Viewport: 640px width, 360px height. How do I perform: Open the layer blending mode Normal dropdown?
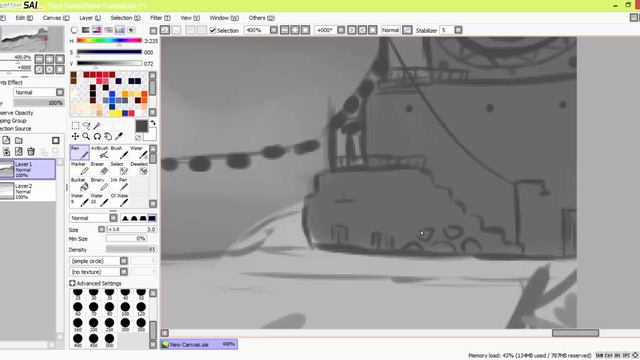pyautogui.click(x=39, y=92)
